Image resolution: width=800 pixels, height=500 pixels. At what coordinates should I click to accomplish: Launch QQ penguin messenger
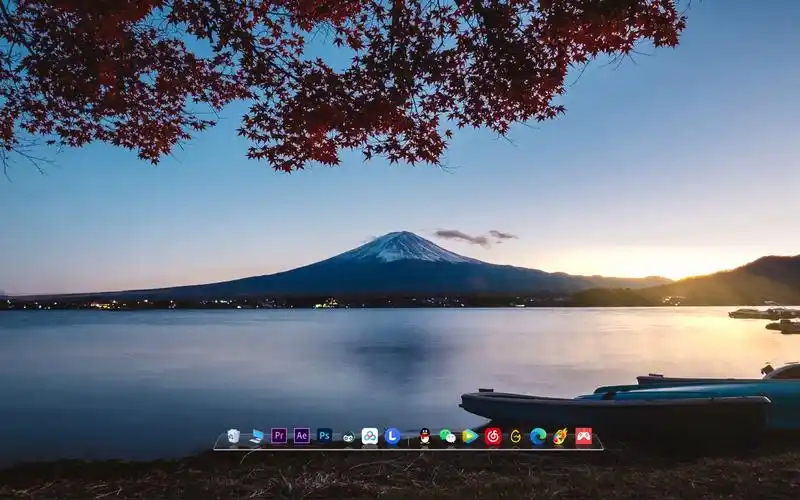tap(424, 436)
